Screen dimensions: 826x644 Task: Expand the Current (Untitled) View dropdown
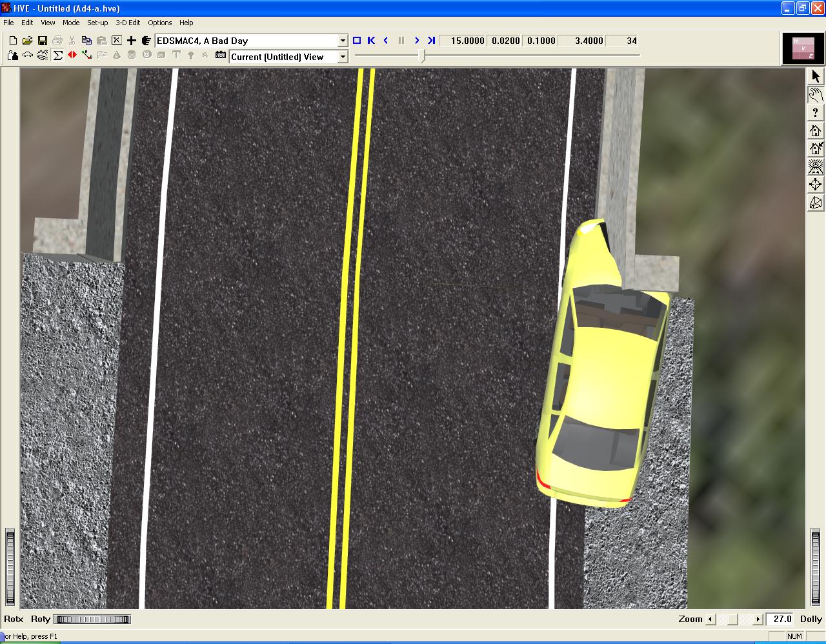(x=343, y=57)
